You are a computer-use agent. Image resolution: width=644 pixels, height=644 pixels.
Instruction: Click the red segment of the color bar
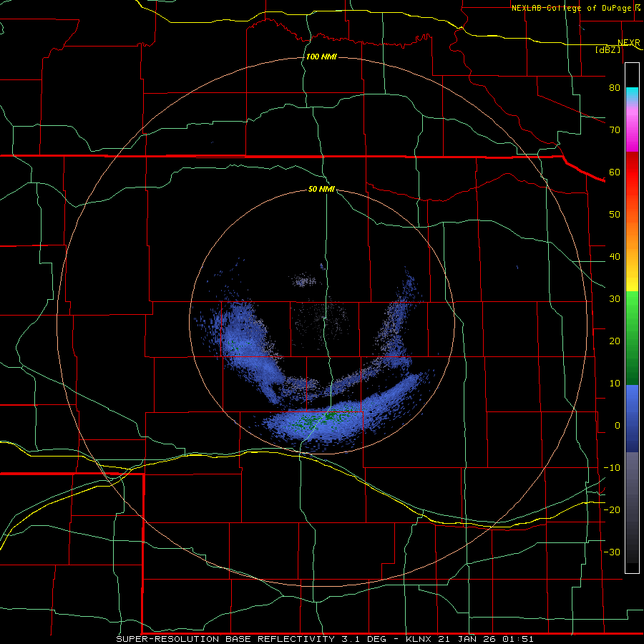point(632,172)
